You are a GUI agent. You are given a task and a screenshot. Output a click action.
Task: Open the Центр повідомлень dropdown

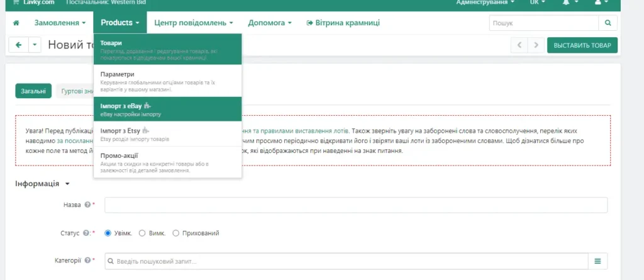coord(194,23)
